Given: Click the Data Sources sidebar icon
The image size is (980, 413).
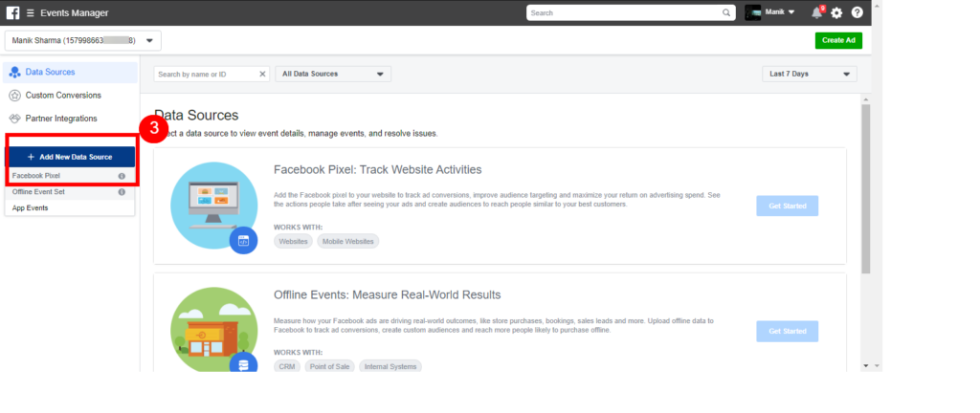Looking at the screenshot, I should click(x=15, y=73).
